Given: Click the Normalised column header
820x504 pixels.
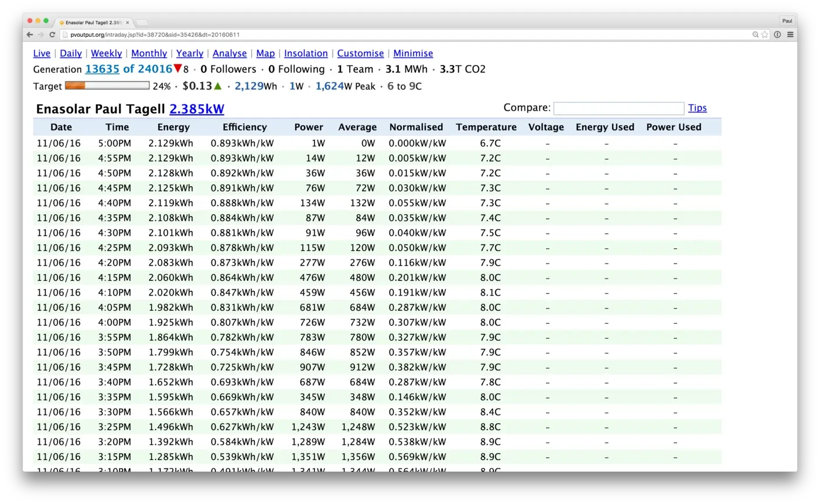Looking at the screenshot, I should pos(416,127).
